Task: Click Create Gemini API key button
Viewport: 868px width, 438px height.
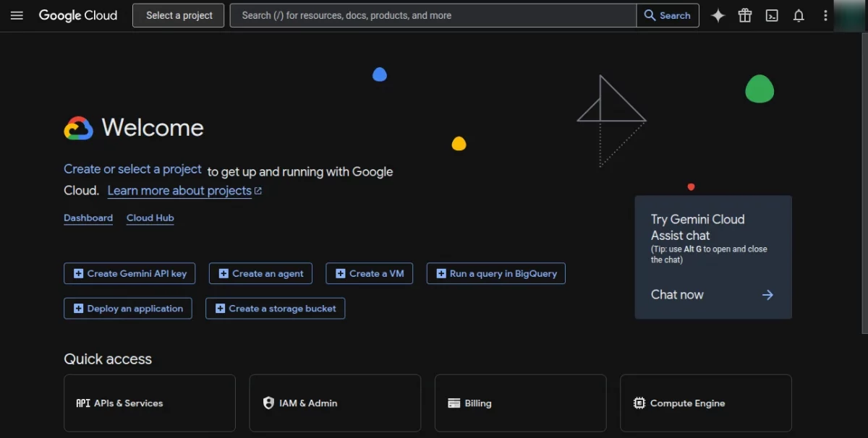Action: [129, 274]
